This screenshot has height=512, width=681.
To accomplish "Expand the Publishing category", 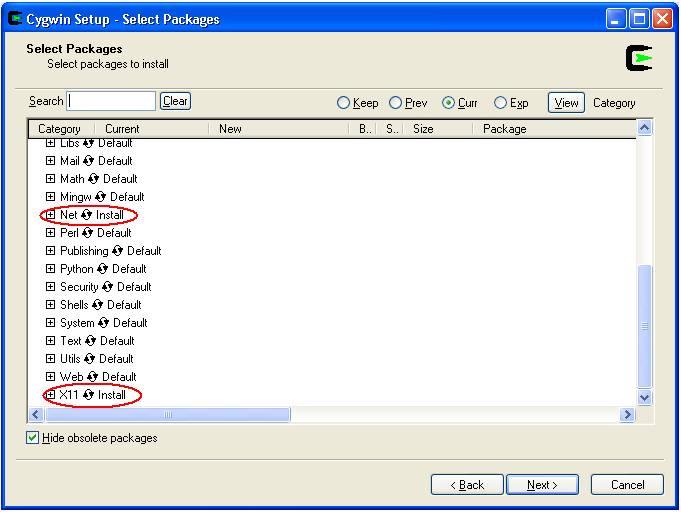I will [50, 251].
